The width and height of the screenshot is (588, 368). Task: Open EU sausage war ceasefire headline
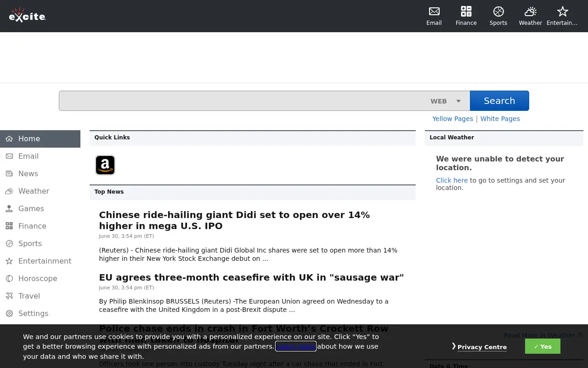click(251, 277)
